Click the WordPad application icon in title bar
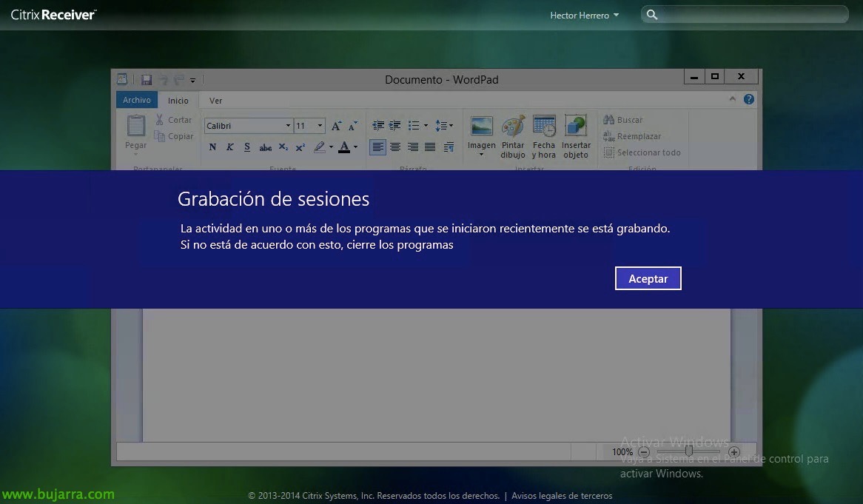 [122, 79]
